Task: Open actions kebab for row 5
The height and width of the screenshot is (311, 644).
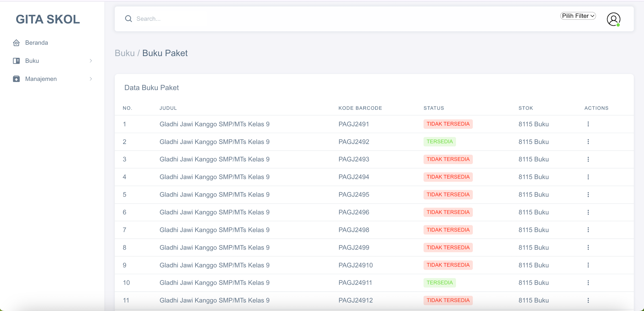Action: click(x=588, y=195)
